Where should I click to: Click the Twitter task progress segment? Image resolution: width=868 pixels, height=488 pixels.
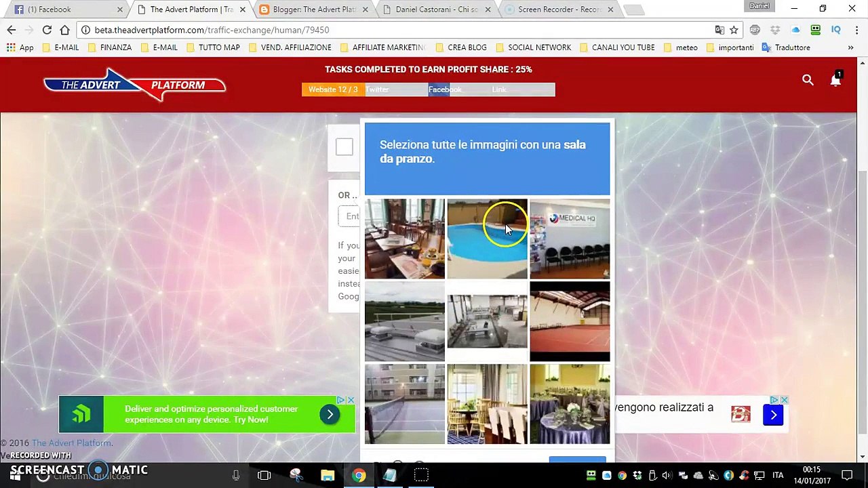[x=397, y=89]
